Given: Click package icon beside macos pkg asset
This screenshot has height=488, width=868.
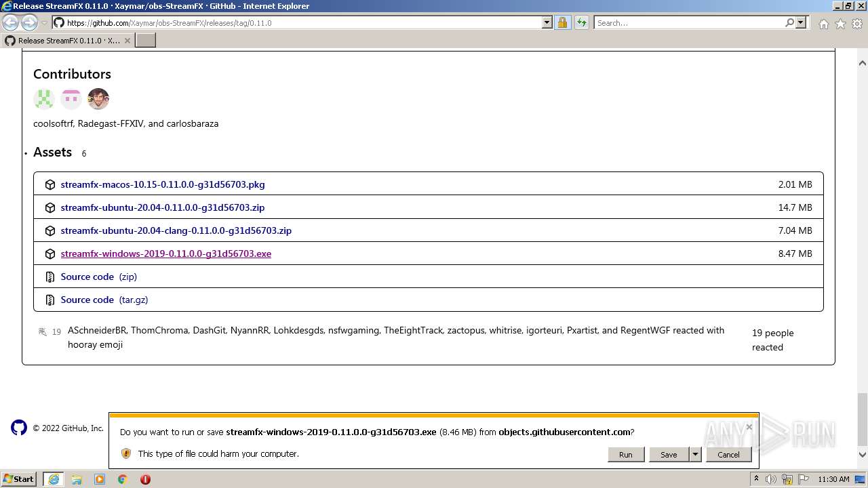Looking at the screenshot, I should [x=50, y=184].
